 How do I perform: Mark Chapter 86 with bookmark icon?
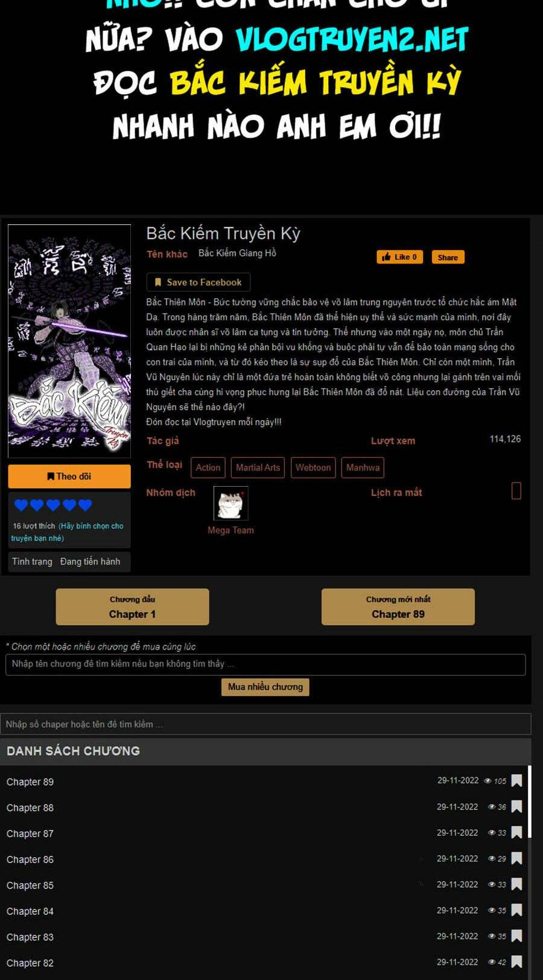(x=516, y=858)
